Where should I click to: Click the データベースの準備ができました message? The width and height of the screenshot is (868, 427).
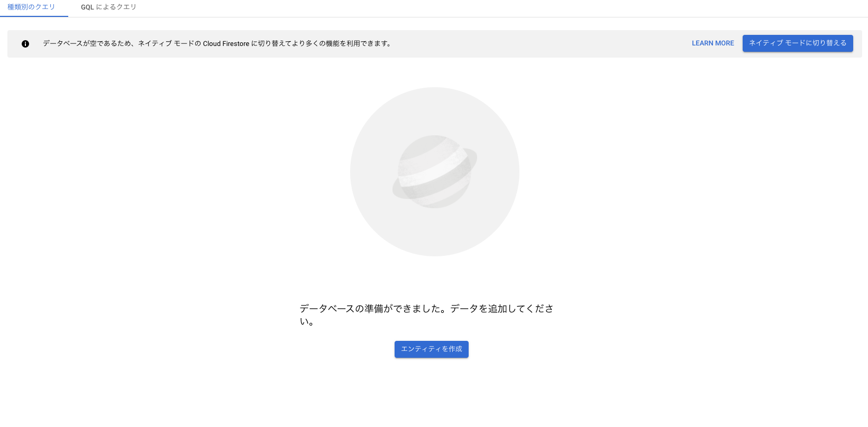click(x=426, y=315)
